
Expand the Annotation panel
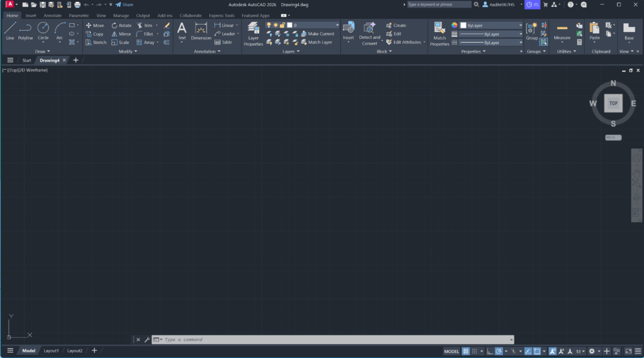click(x=207, y=52)
